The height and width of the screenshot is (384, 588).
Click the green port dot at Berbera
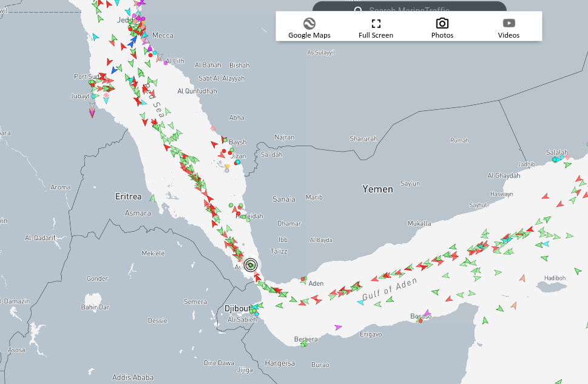pyautogui.click(x=303, y=344)
